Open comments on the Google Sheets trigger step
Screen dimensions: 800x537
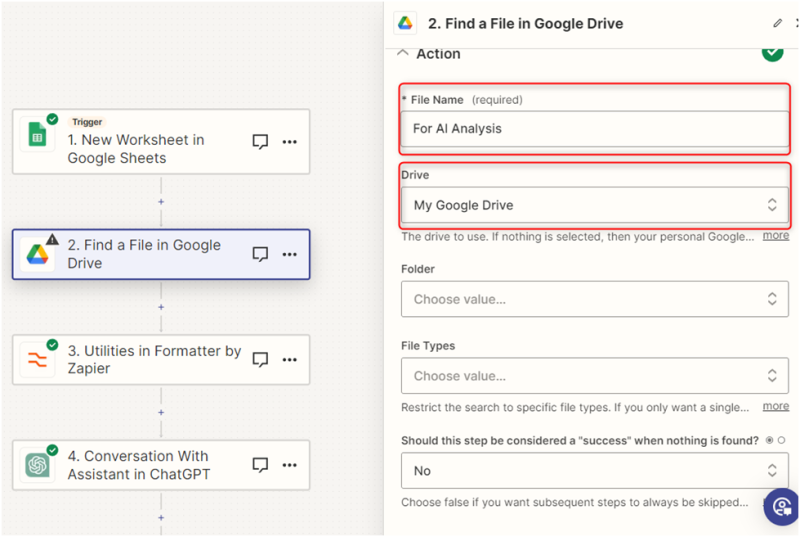coord(260,142)
